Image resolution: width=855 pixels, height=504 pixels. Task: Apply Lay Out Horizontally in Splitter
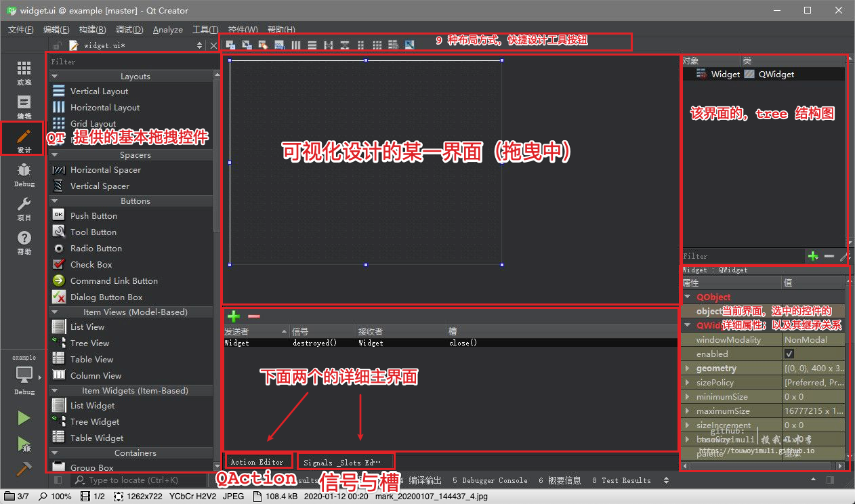(329, 45)
